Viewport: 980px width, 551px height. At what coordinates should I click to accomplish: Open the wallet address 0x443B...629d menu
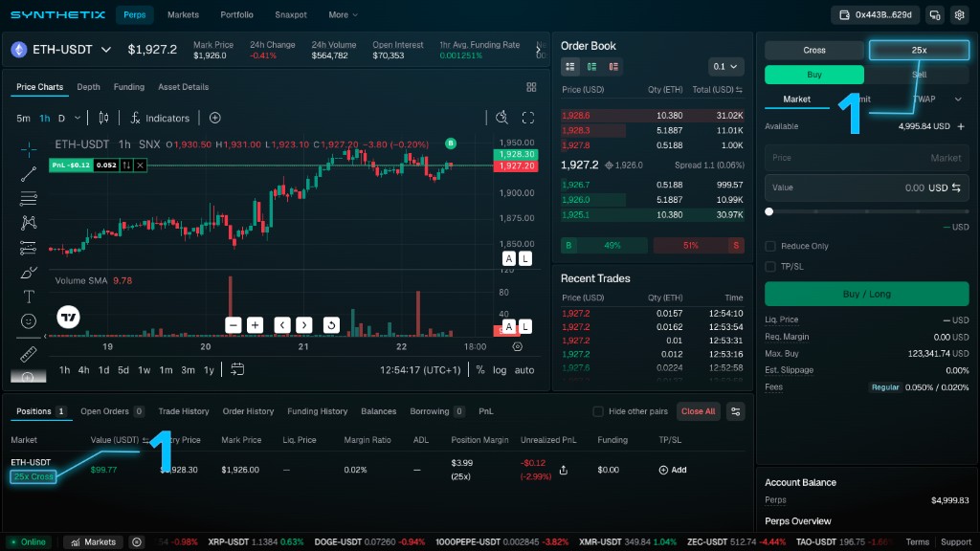click(875, 15)
